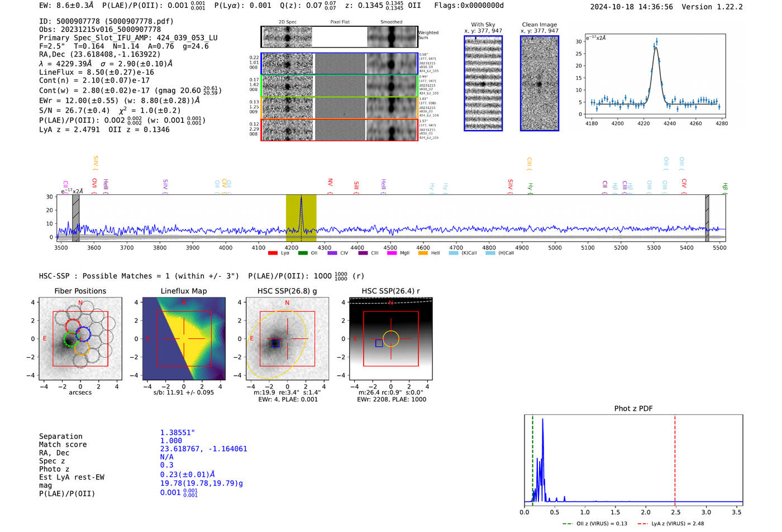The image size is (782, 532).
Task: Click the tallest blue peak in Phot z PDF
Action: coord(542,459)
